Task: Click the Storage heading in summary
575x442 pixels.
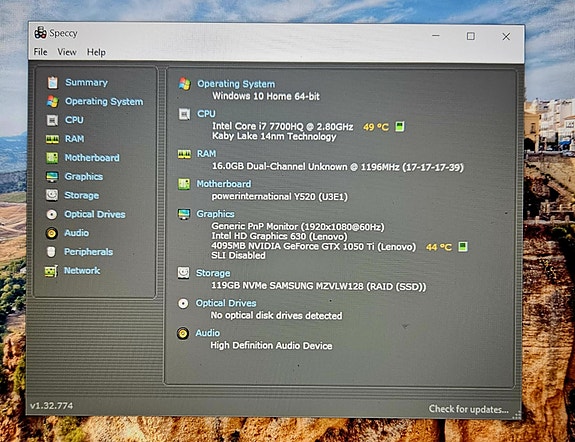Action: (213, 273)
